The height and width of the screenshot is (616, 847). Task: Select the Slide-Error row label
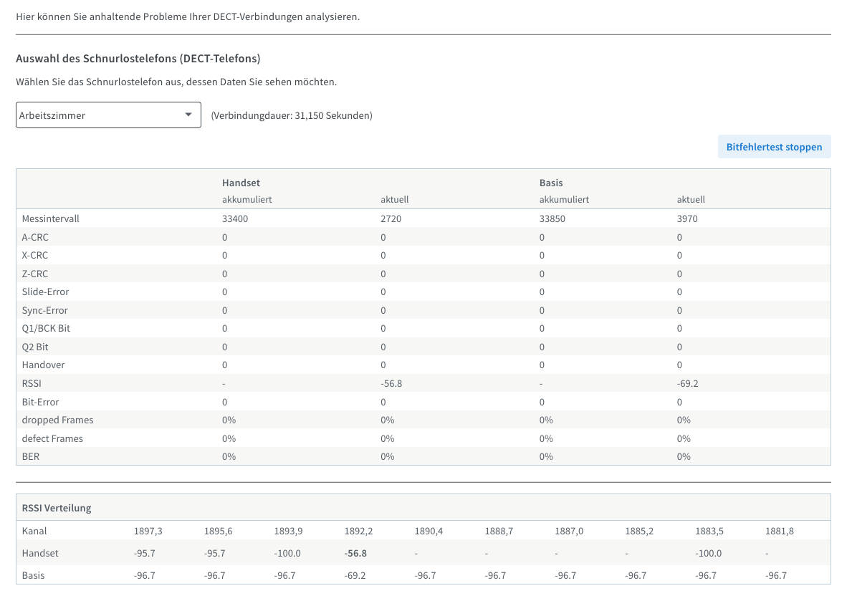tap(46, 292)
